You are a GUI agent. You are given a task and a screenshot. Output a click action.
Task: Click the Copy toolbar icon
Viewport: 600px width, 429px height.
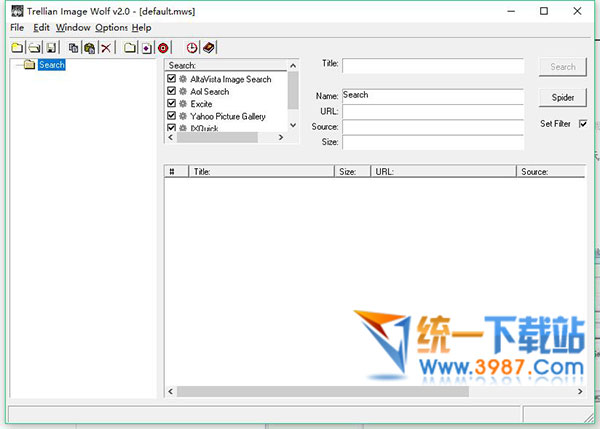click(73, 48)
